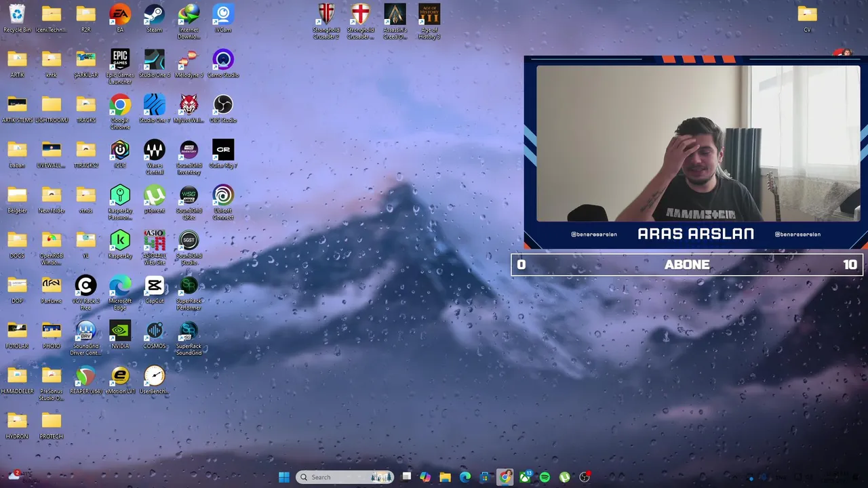Open the R2R folder
Screen dimensions: 868x488
coord(85,18)
